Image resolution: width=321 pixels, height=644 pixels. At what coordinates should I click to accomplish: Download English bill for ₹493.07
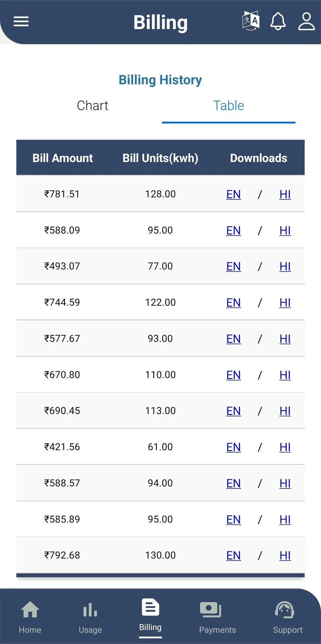click(233, 267)
